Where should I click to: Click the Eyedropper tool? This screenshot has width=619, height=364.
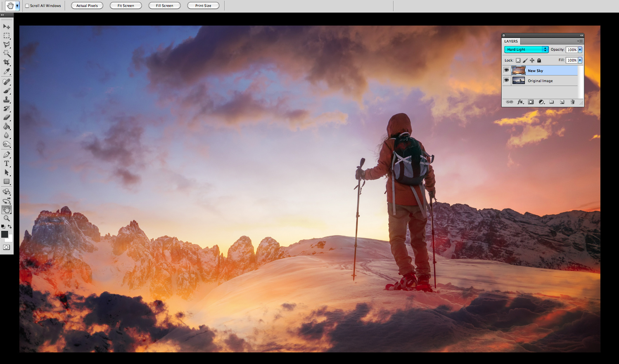pyautogui.click(x=7, y=72)
